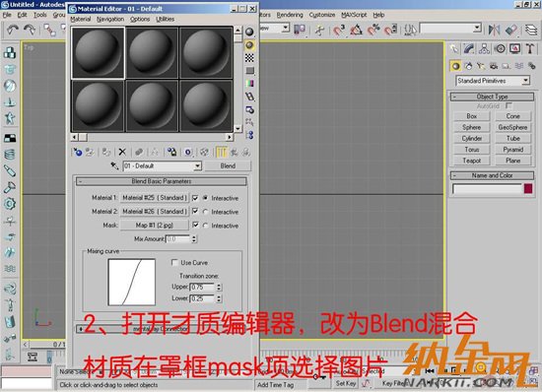
Task: Click Angle Snap toggle icon
Action: pos(357,31)
